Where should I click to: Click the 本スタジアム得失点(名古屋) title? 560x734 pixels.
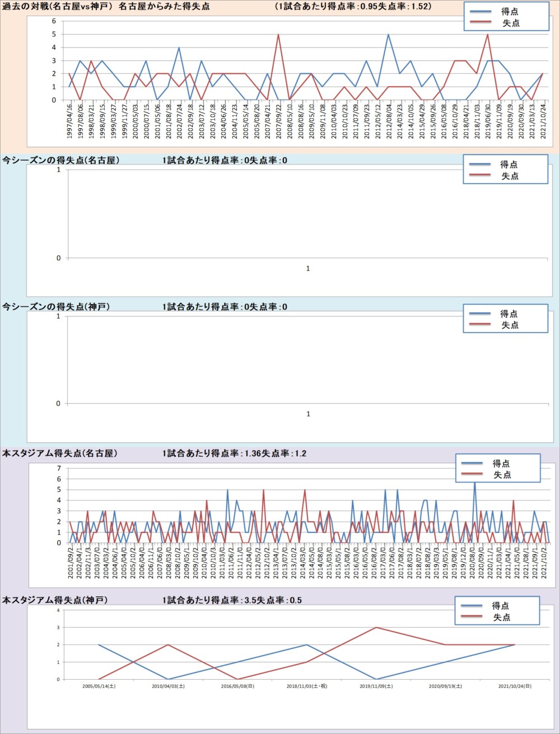pyautogui.click(x=60, y=454)
